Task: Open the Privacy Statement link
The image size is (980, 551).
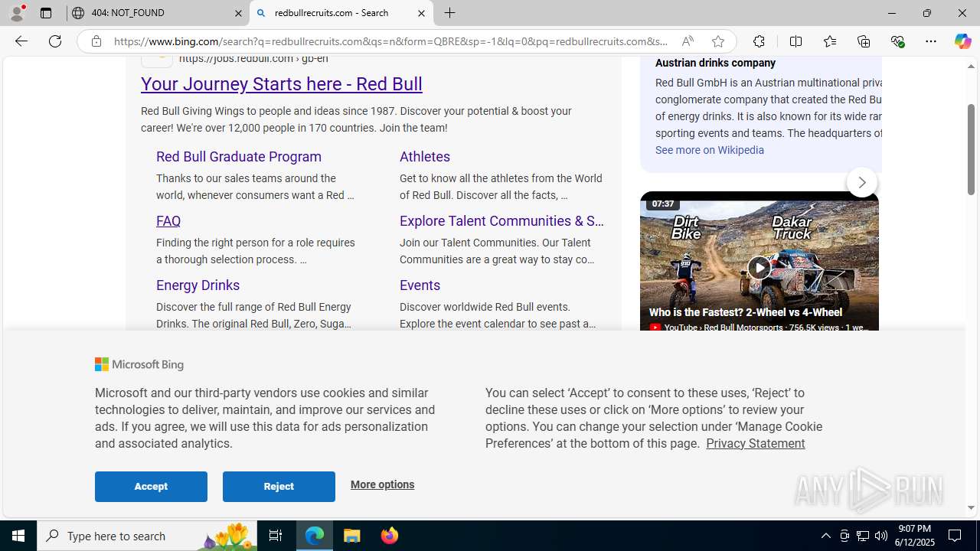Action: point(755,443)
